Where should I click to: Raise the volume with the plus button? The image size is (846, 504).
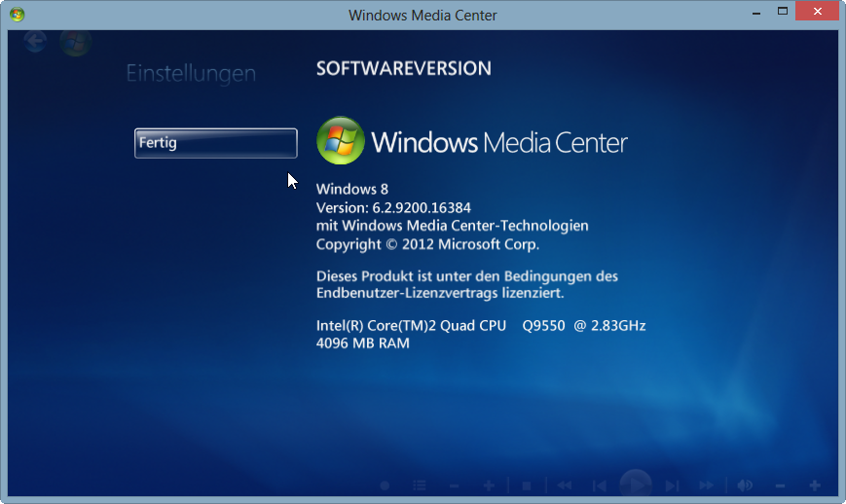(815, 486)
